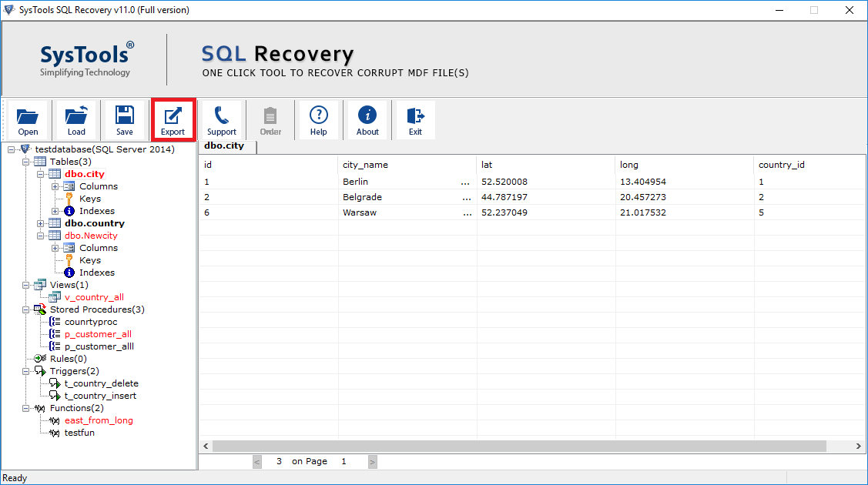
Task: Select the east_from_long function name
Action: [99, 420]
